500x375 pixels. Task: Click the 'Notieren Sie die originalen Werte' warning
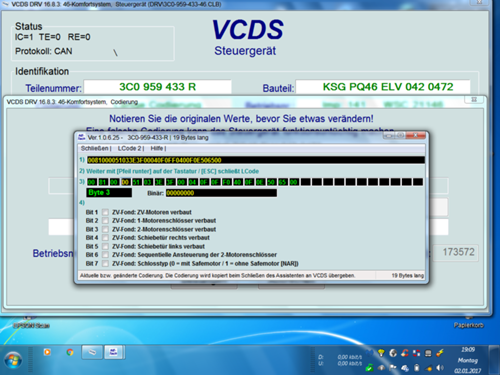pos(241,119)
